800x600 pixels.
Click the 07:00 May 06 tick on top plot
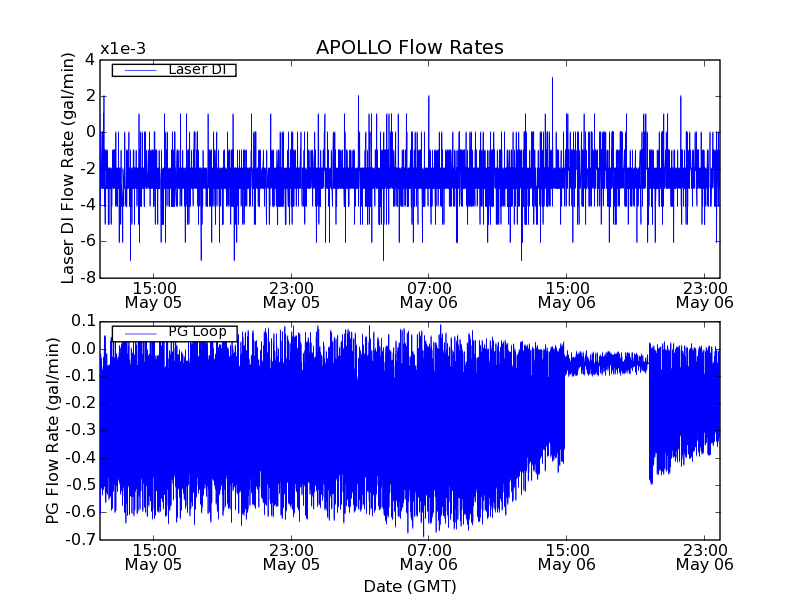(x=429, y=294)
